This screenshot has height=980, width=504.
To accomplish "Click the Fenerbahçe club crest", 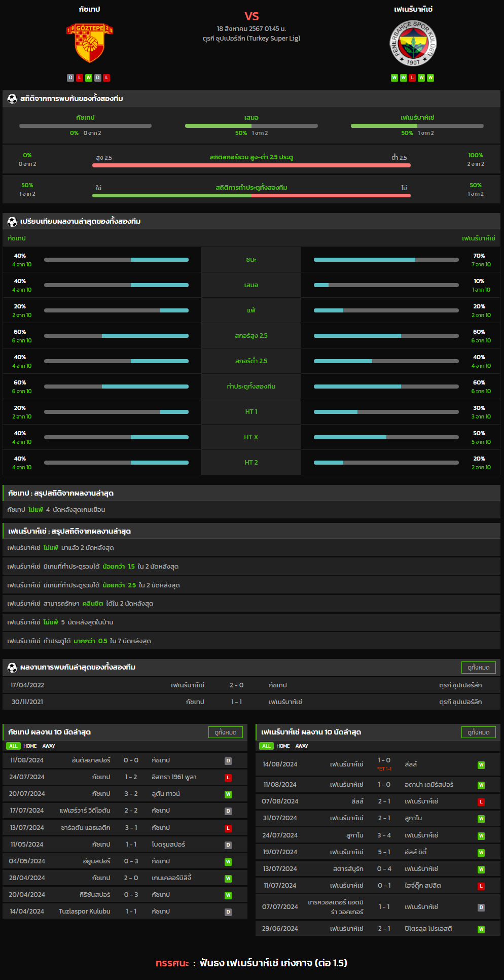I will click(x=413, y=43).
